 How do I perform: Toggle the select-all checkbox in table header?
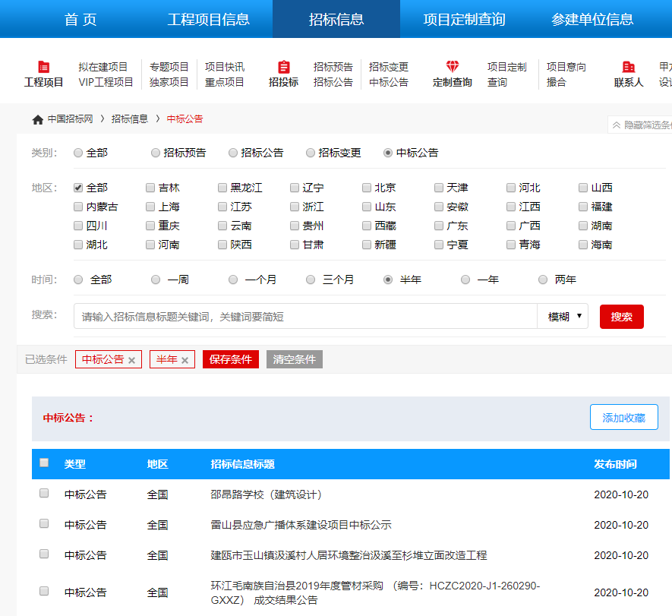[x=44, y=463]
